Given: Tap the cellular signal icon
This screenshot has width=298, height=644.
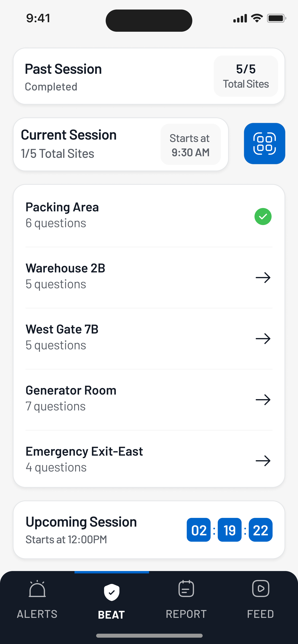Looking at the screenshot, I should click(240, 18).
